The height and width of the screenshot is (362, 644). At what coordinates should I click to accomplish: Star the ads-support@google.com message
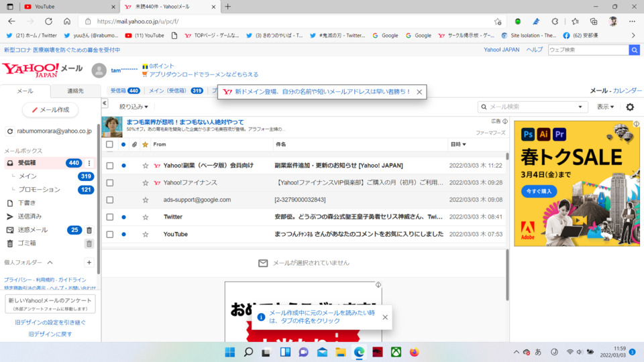146,200
